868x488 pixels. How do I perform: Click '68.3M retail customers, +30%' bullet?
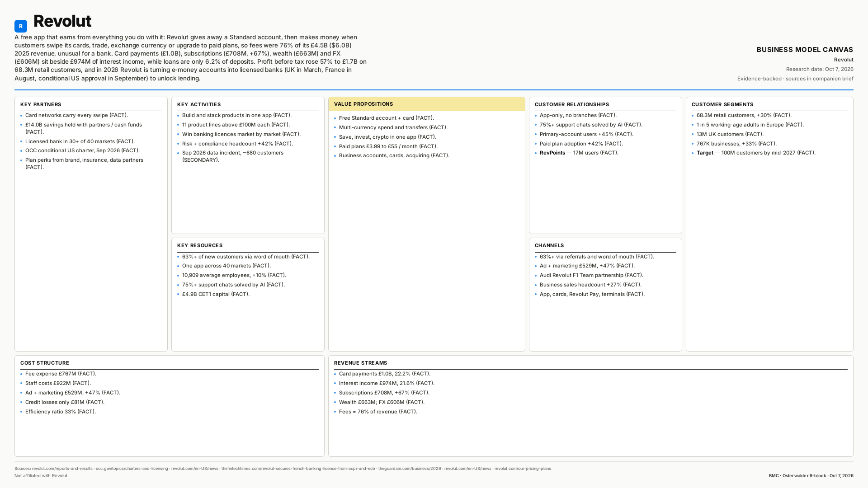[x=744, y=115]
